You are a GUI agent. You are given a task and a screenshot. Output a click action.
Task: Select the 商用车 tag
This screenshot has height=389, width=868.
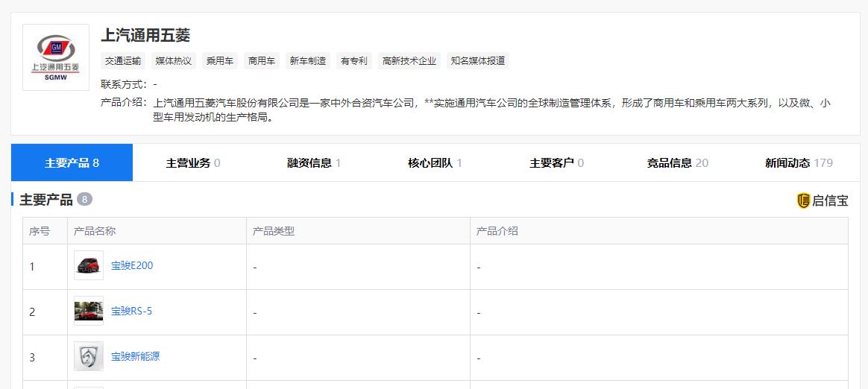pyautogui.click(x=262, y=61)
